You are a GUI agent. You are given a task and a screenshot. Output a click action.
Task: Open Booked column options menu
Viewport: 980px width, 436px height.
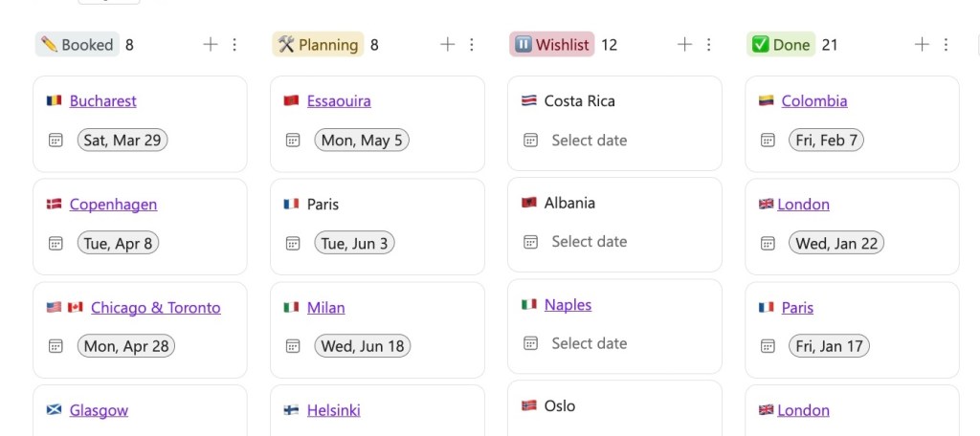point(234,44)
